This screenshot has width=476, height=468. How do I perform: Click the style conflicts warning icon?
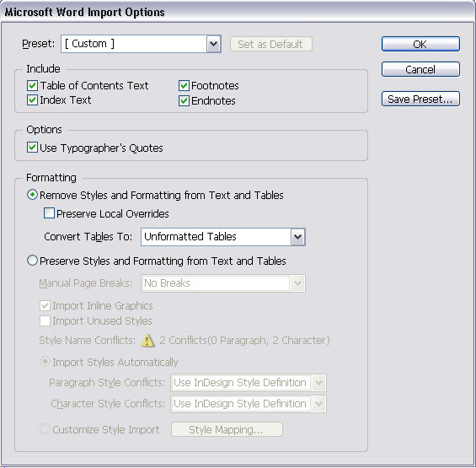pos(147,341)
